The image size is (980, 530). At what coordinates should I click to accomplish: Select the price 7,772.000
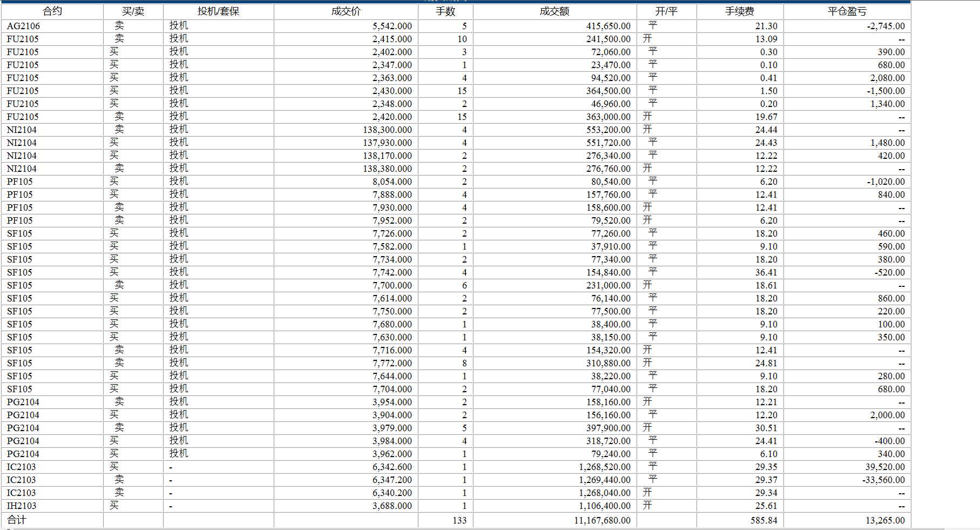click(392, 363)
